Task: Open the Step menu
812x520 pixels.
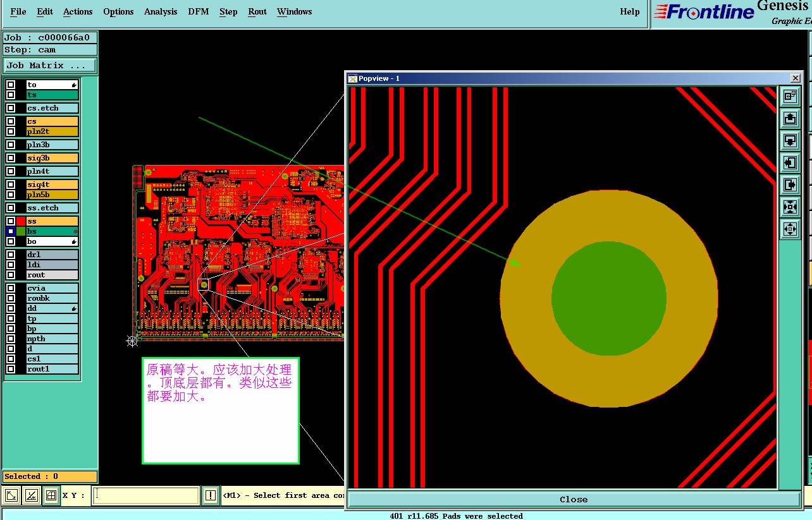Action: pyautogui.click(x=228, y=11)
